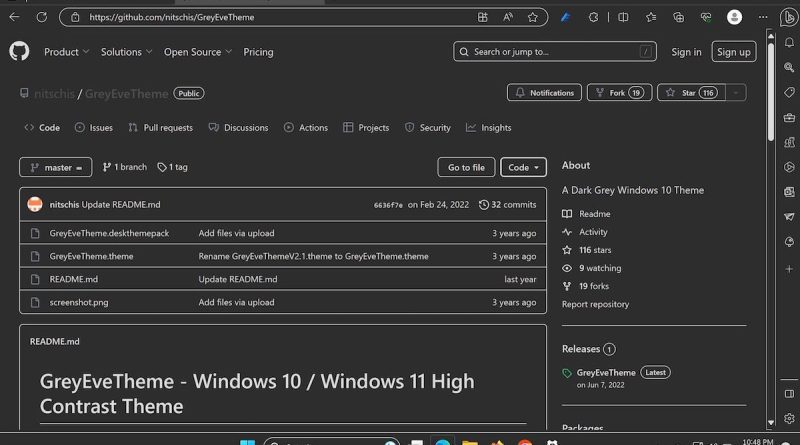
Task: Click the Sign up button
Action: [734, 52]
